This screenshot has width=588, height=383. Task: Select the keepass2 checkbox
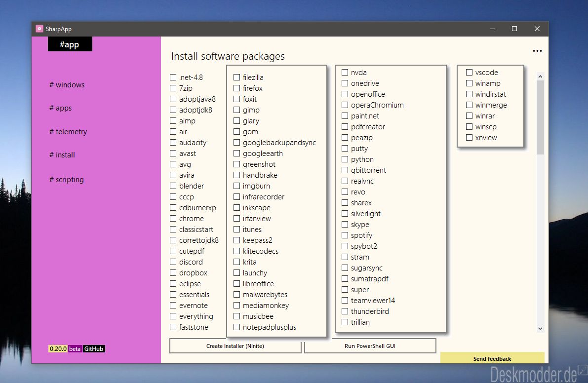point(236,240)
